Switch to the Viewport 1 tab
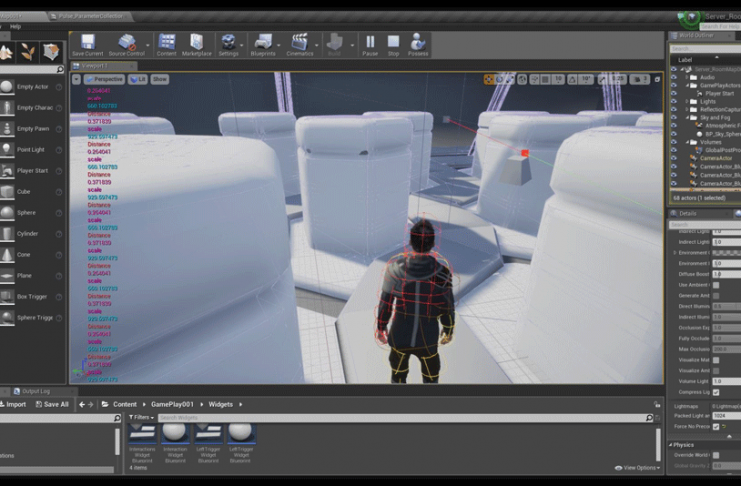Image resolution: width=741 pixels, height=486 pixels. click(103, 66)
